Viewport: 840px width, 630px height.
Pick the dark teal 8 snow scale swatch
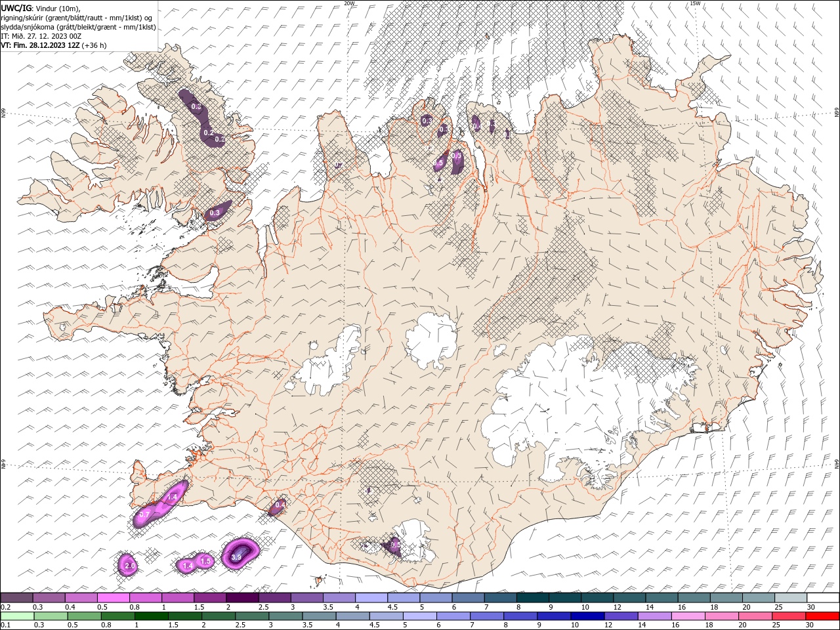(532, 598)
